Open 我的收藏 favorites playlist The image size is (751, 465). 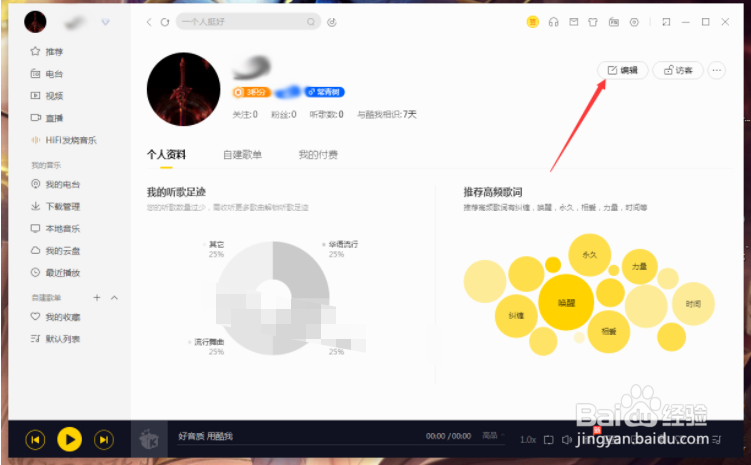(56, 317)
